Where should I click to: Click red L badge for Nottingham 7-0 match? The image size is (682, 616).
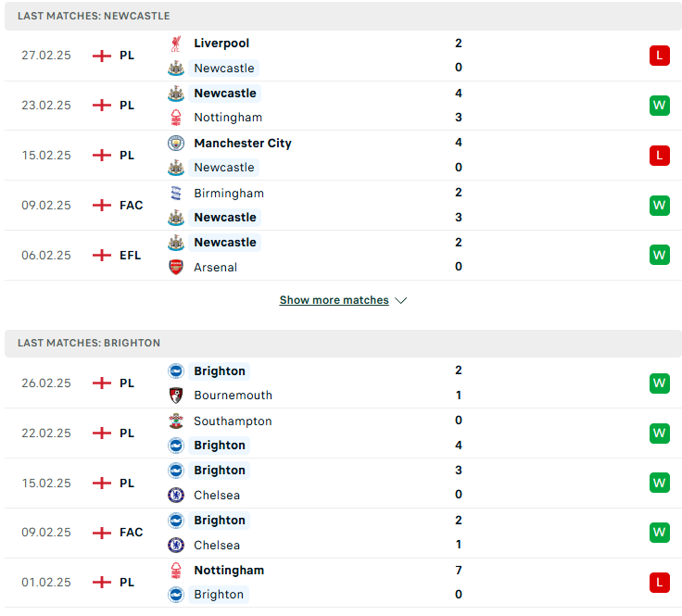click(660, 583)
